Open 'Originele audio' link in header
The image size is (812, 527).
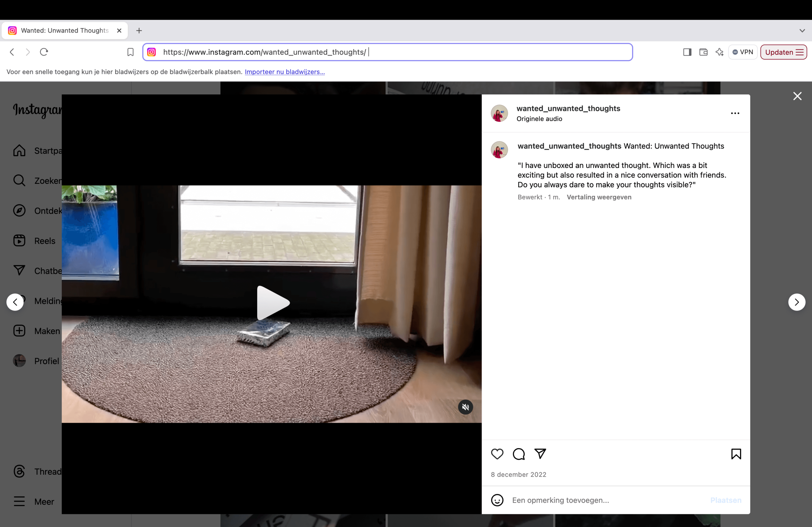pyautogui.click(x=539, y=119)
